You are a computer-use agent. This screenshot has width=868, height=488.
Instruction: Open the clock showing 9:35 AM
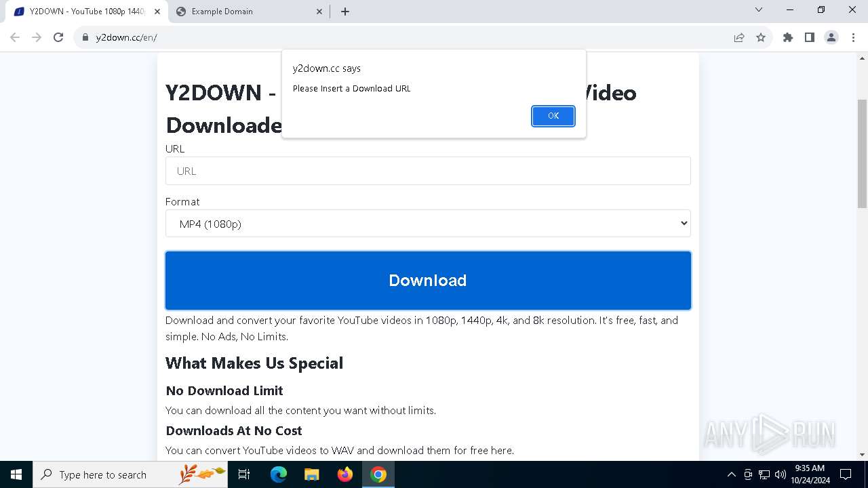tap(810, 474)
